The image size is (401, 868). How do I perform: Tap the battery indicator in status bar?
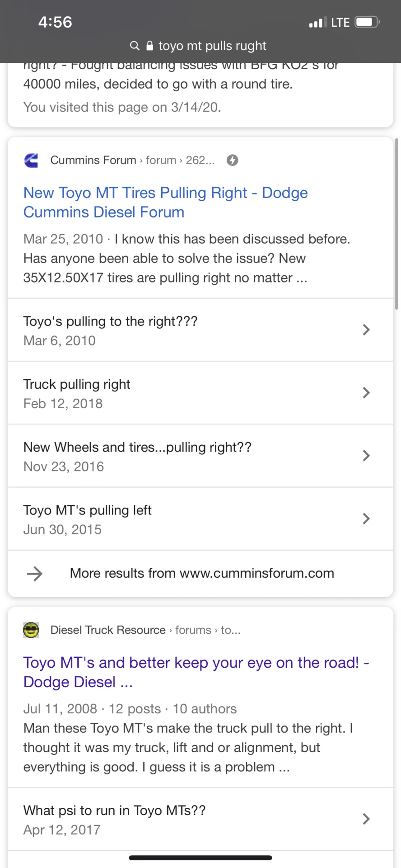coord(367,22)
